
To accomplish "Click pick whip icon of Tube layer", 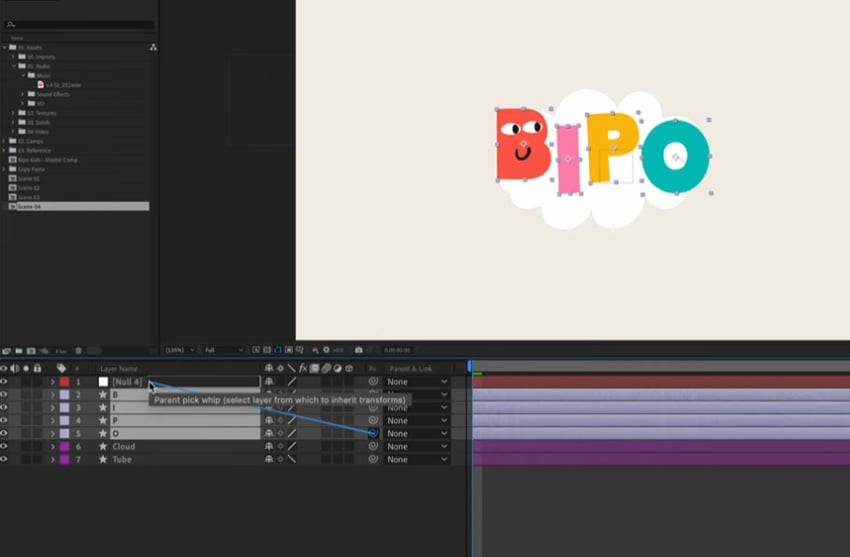I will click(x=373, y=459).
